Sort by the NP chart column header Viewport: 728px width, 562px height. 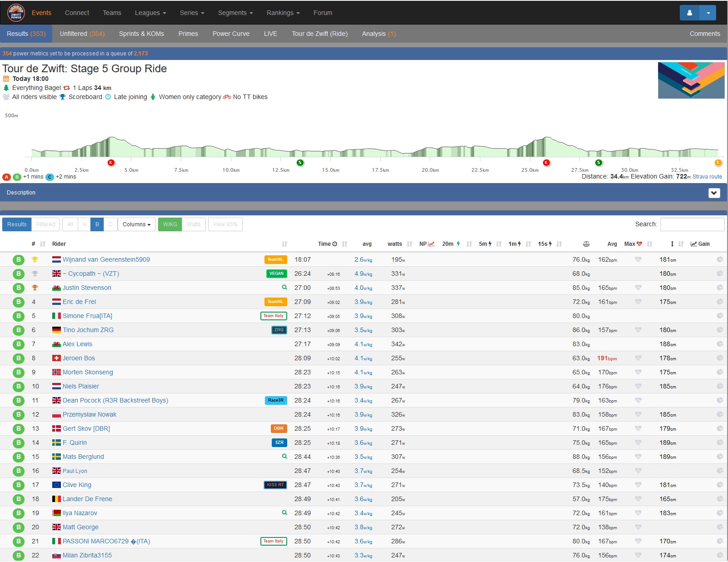tap(427, 244)
